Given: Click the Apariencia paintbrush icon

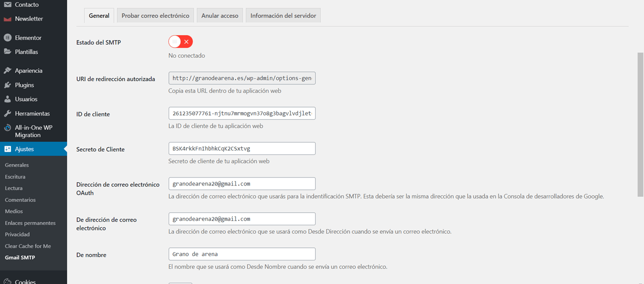Looking at the screenshot, I should pos(8,71).
